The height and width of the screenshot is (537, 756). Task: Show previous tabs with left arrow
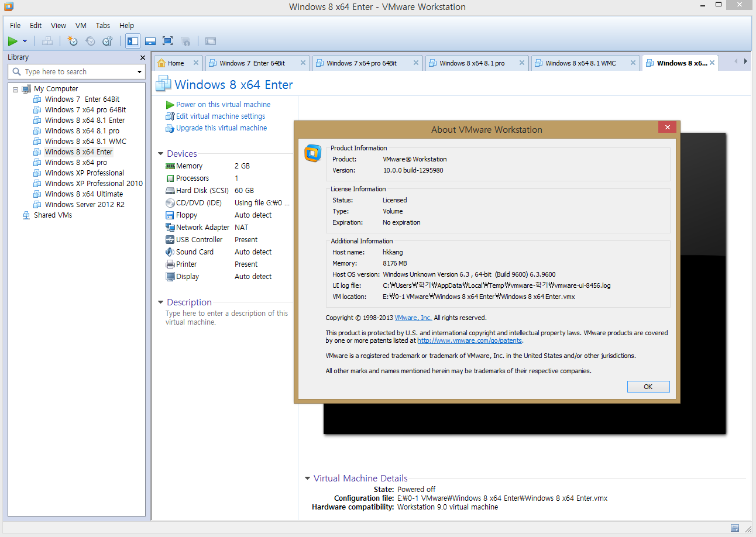click(736, 61)
